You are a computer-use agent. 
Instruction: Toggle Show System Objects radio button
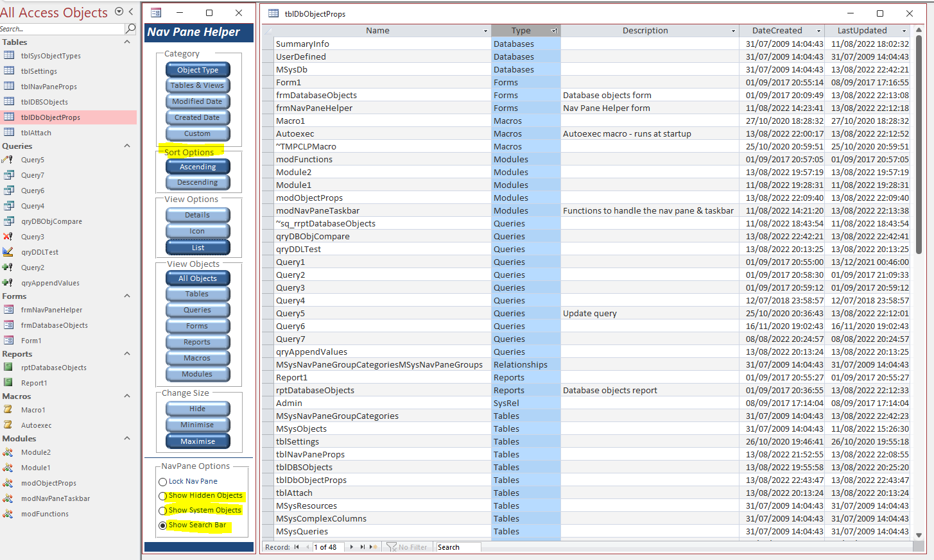[163, 511]
